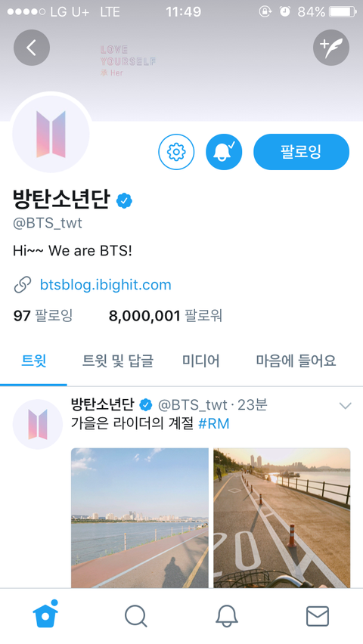This screenshot has height=644, width=363.
Task: Switch to the 트윗 tab
Action: [33, 361]
